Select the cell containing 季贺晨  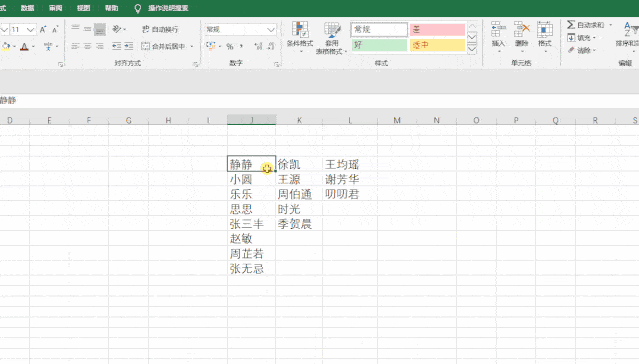[299, 223]
